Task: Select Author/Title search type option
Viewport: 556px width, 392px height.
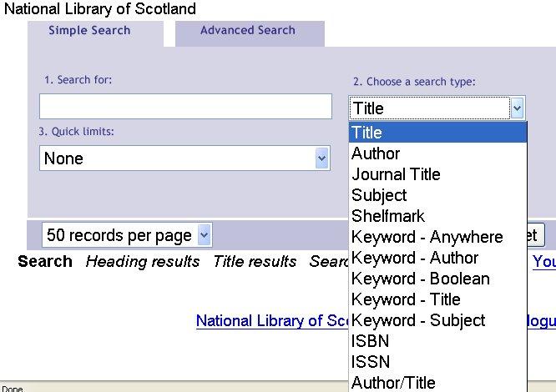Action: 437,383
